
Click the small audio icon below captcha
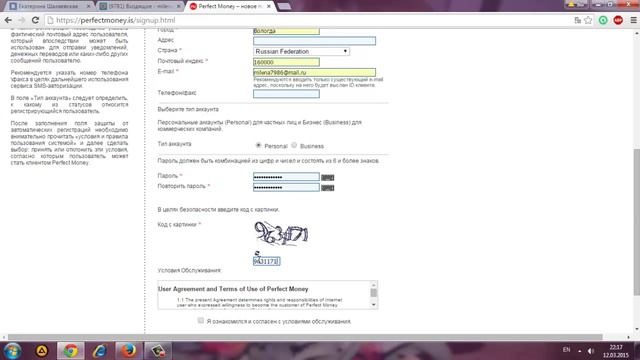(x=257, y=253)
